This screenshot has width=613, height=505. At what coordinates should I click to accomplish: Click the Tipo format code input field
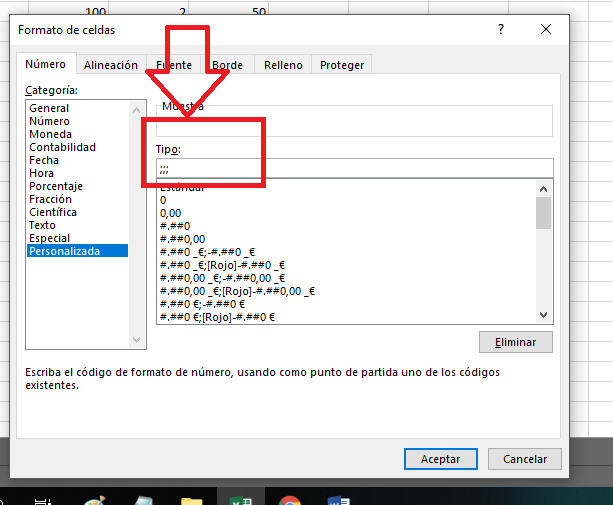[355, 168]
